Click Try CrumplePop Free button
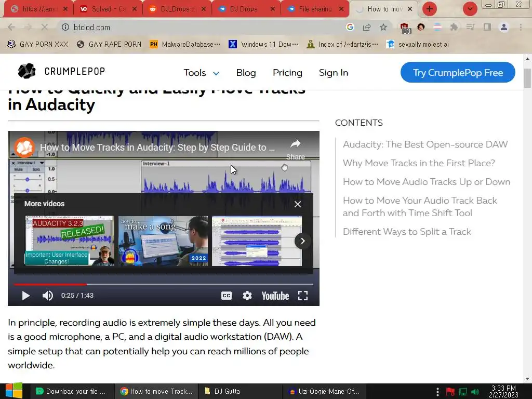Screen dimensions: 532x399 coord(458,72)
